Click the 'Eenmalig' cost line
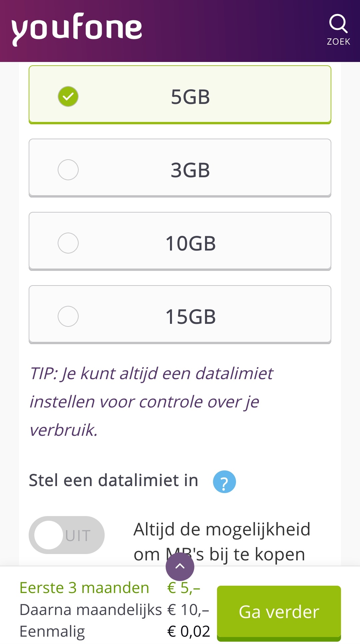This screenshot has width=360, height=644. (x=52, y=631)
